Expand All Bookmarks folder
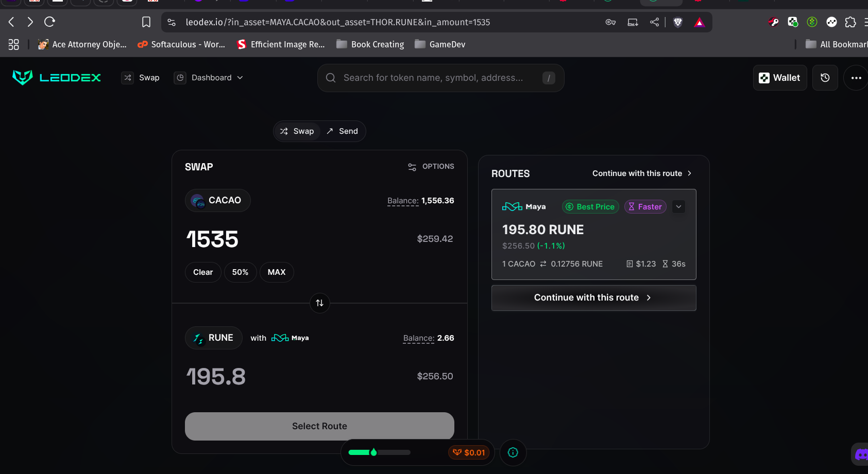868x474 pixels. (x=837, y=44)
